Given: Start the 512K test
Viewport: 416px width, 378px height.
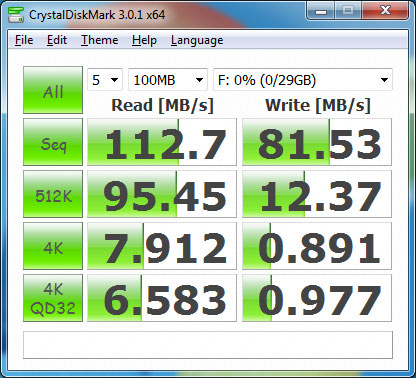Looking at the screenshot, I should 53,194.
